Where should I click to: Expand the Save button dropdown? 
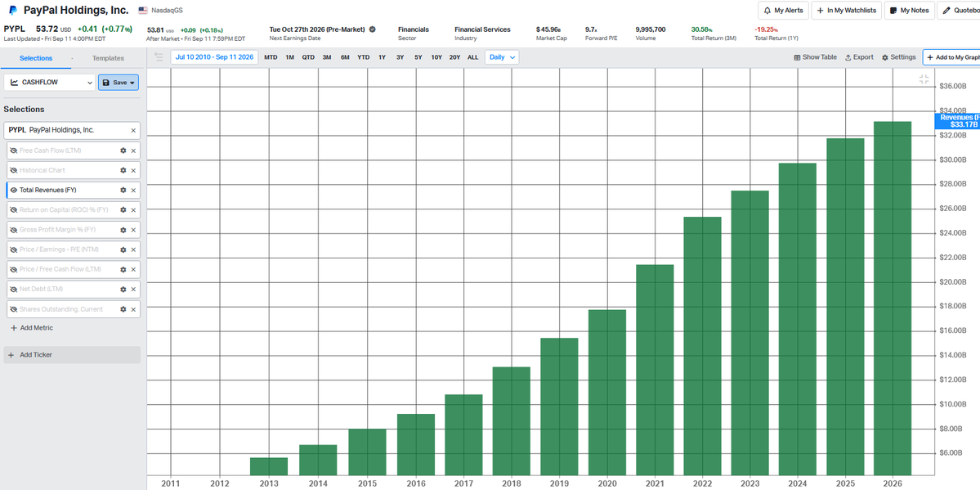point(132,83)
